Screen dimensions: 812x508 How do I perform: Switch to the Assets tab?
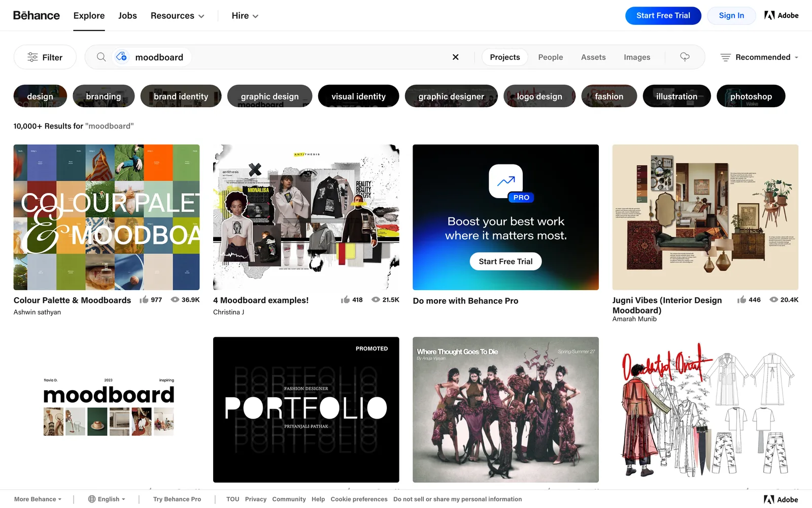(x=593, y=57)
